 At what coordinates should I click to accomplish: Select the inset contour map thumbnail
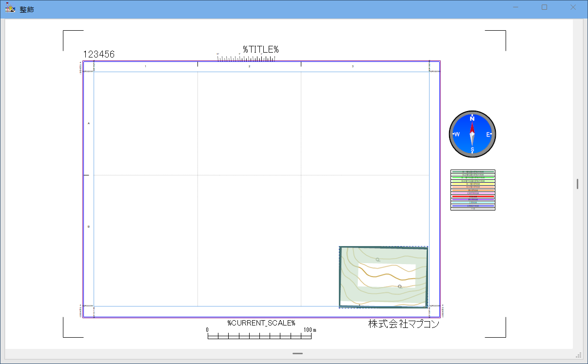(383, 277)
